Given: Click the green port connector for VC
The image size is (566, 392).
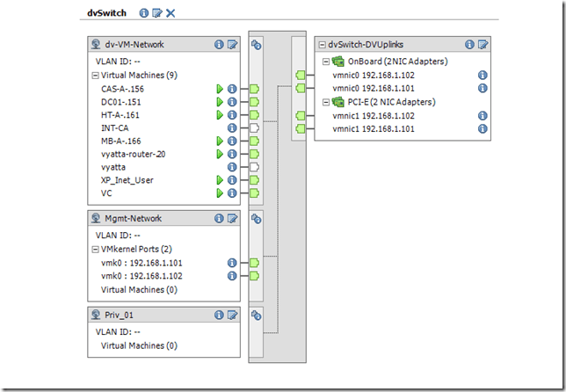Looking at the screenshot, I should (x=254, y=192).
